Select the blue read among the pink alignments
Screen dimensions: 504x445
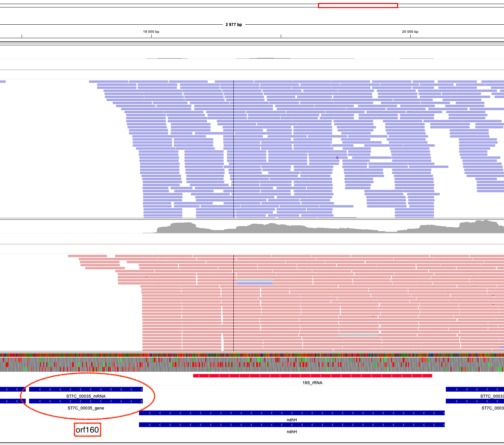coord(255,283)
